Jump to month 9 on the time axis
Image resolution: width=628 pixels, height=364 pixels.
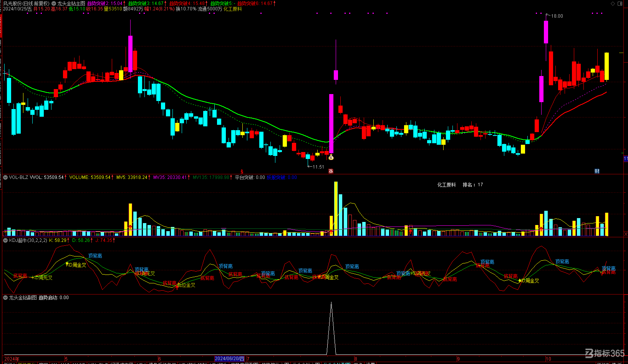tap(458, 359)
